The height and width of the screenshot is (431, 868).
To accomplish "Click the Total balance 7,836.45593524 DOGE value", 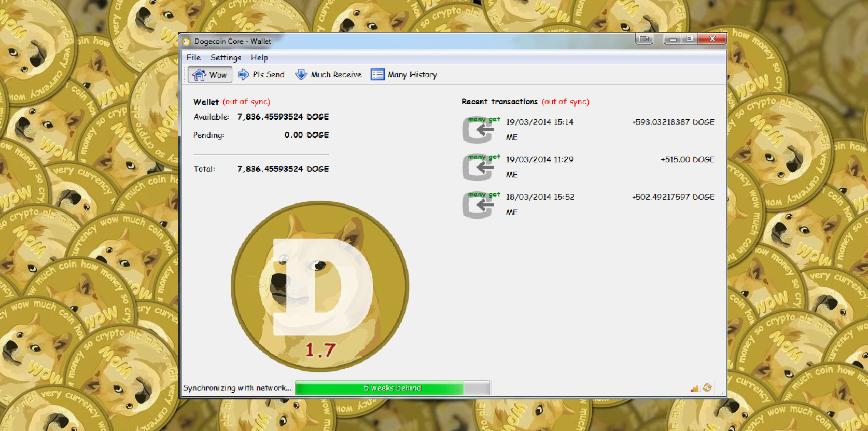I will [x=283, y=169].
